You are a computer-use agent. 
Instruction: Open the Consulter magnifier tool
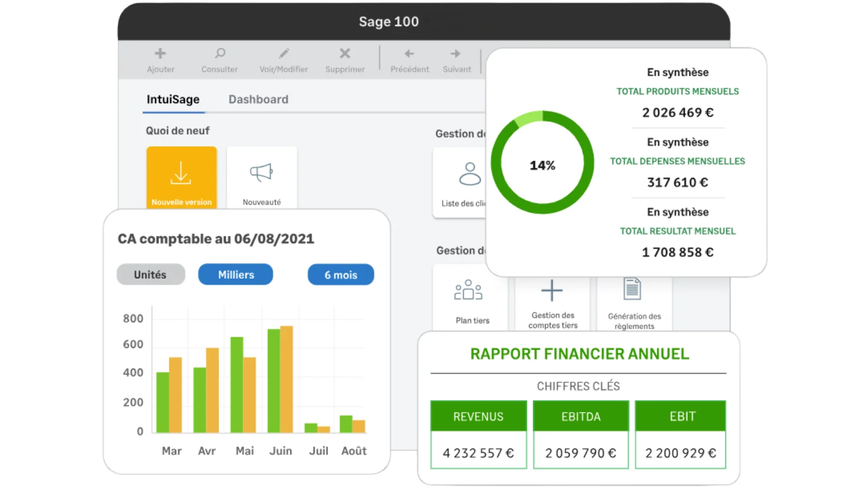coord(220,53)
